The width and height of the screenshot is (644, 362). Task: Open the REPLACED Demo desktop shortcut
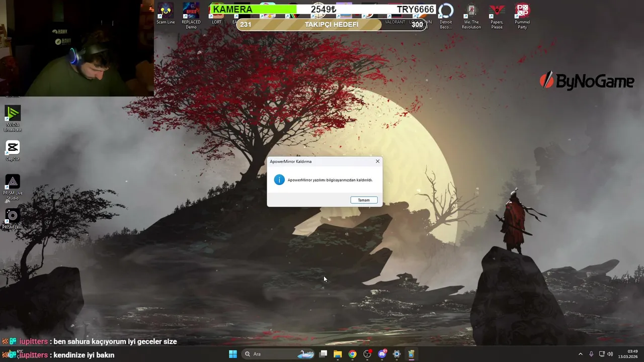[191, 16]
